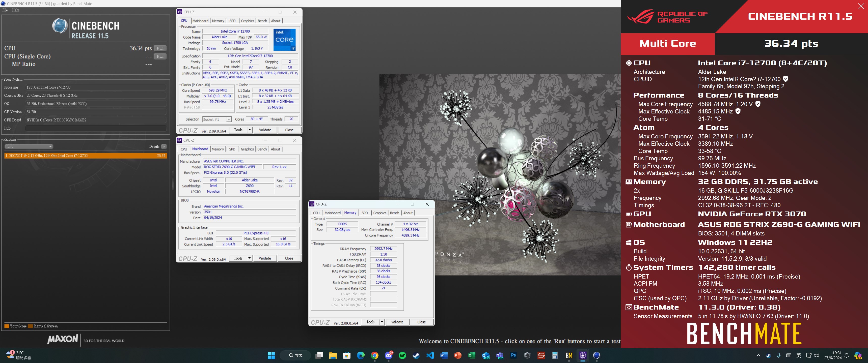The height and width of the screenshot is (363, 868).
Task: Switch to SPD tab in Mainboard CPU-Z window
Action: click(232, 149)
